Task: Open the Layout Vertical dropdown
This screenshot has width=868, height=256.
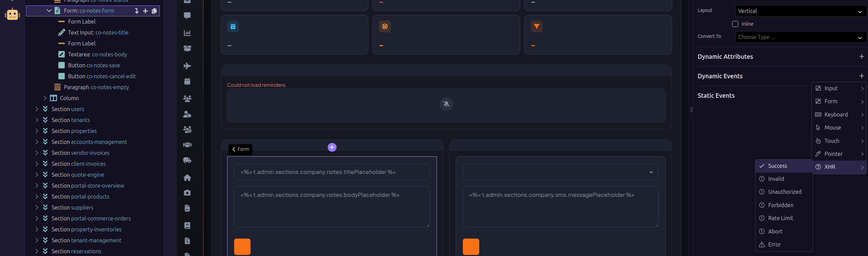Action: (801, 11)
